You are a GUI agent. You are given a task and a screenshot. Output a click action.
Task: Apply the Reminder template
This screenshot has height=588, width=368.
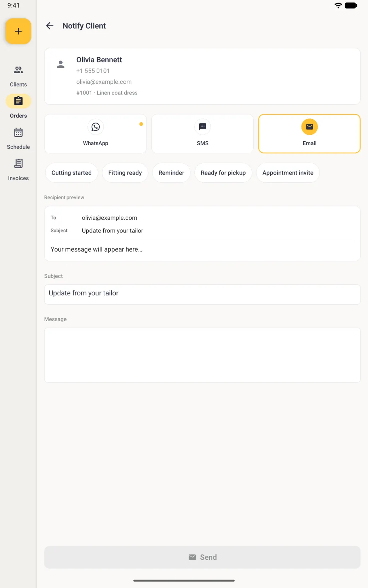click(171, 173)
